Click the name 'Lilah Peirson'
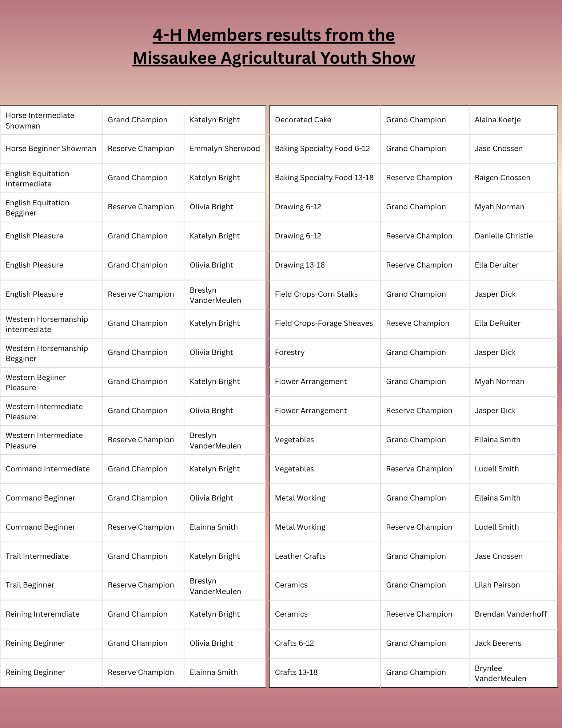This screenshot has width=562, height=728. (x=497, y=585)
